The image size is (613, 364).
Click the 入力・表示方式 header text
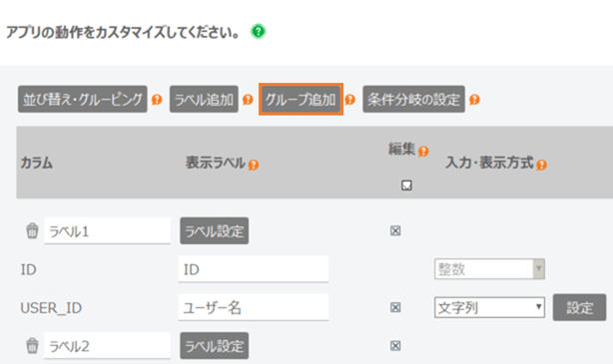489,163
